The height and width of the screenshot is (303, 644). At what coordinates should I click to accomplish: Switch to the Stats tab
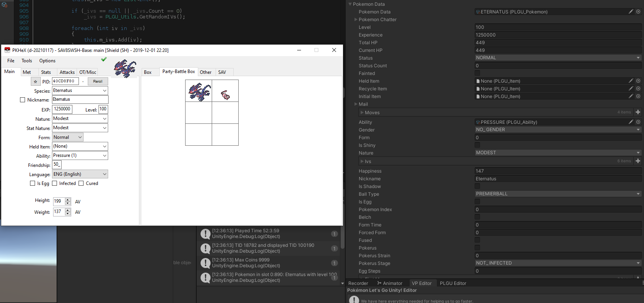point(46,72)
